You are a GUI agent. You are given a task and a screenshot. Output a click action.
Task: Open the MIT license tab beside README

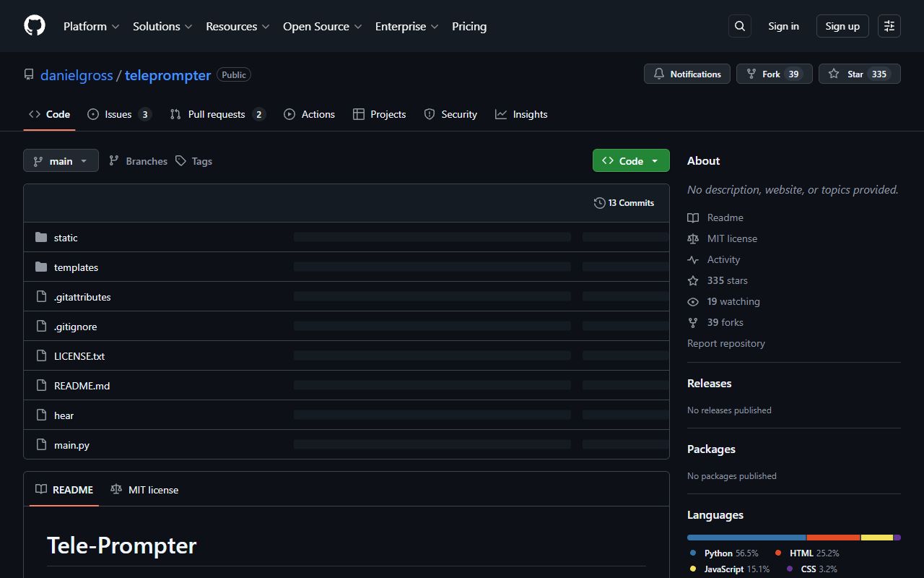pyautogui.click(x=144, y=490)
